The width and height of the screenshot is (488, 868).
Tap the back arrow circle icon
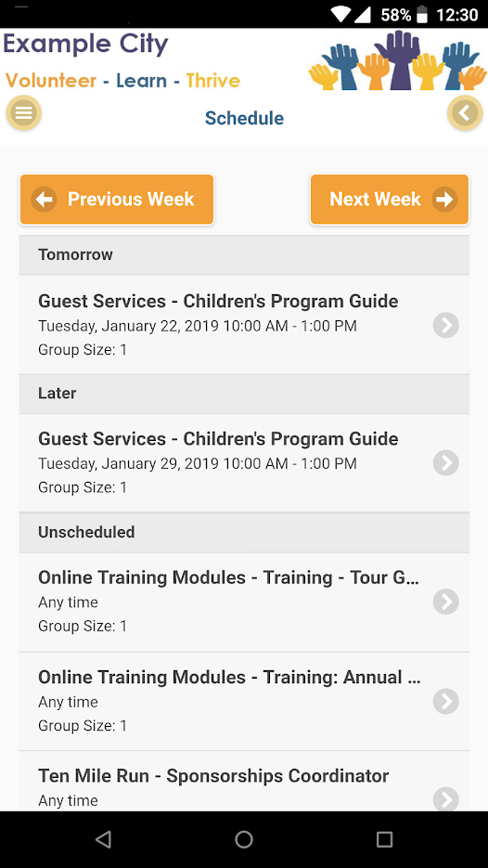point(465,113)
